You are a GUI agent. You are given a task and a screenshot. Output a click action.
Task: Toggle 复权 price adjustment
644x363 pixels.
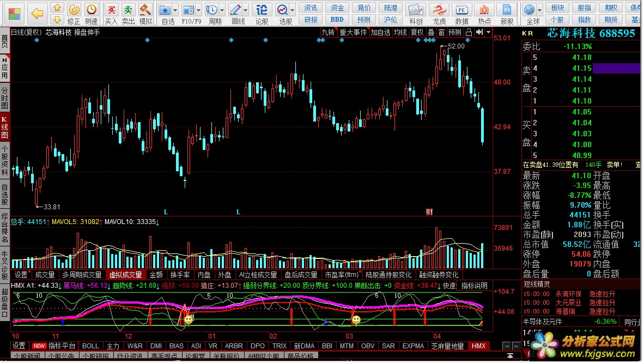click(x=417, y=32)
